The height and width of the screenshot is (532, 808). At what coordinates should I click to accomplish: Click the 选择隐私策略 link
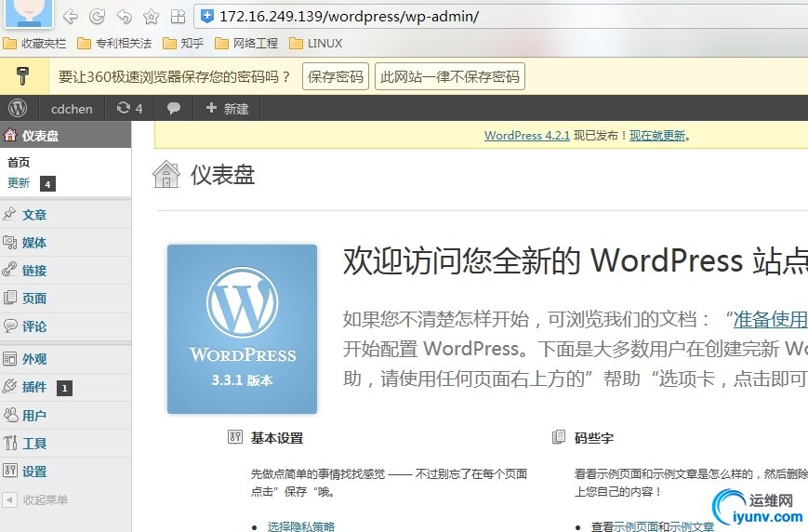coord(301,526)
